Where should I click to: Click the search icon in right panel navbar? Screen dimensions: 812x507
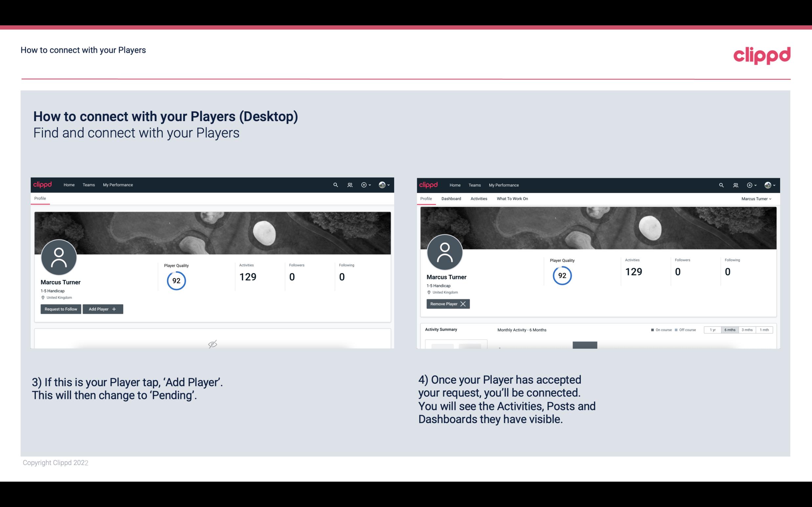point(721,184)
